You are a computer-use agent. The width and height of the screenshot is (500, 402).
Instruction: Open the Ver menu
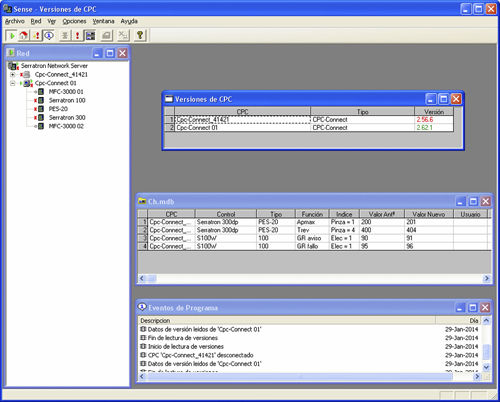tap(52, 21)
